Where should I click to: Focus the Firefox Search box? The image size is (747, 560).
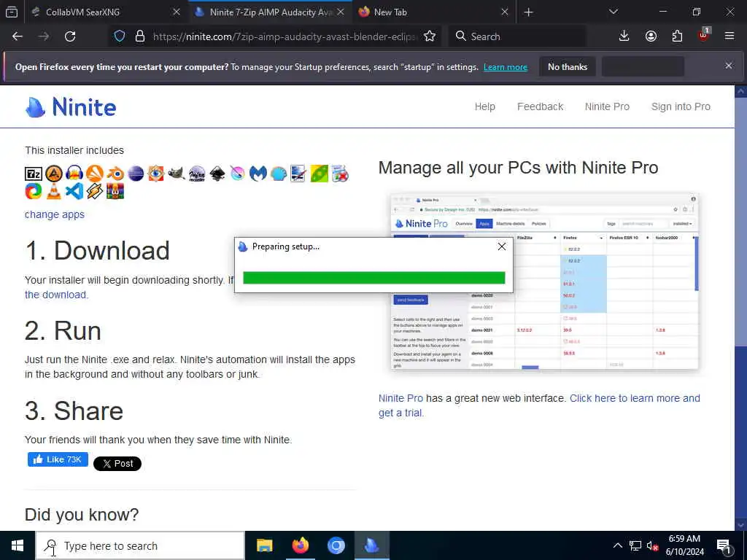(x=517, y=36)
